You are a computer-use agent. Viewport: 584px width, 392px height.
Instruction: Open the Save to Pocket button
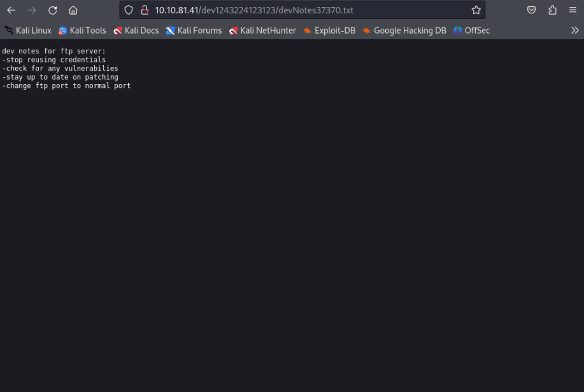532,10
